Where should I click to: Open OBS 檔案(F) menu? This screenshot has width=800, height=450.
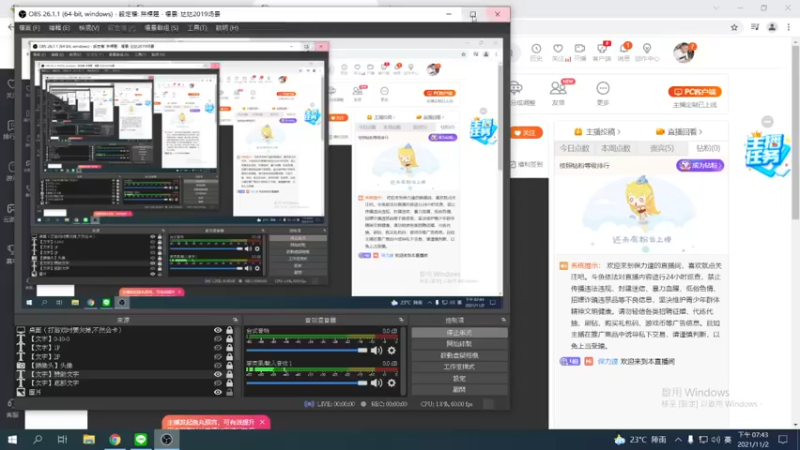pos(29,28)
